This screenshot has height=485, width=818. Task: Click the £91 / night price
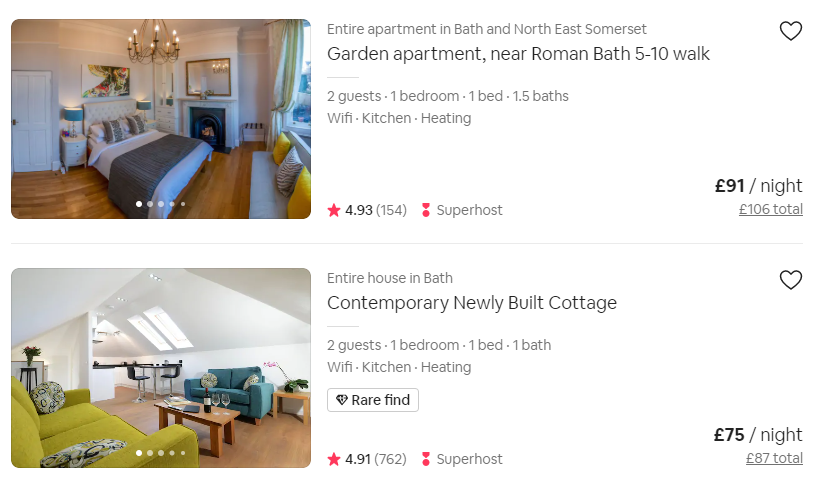(x=759, y=186)
